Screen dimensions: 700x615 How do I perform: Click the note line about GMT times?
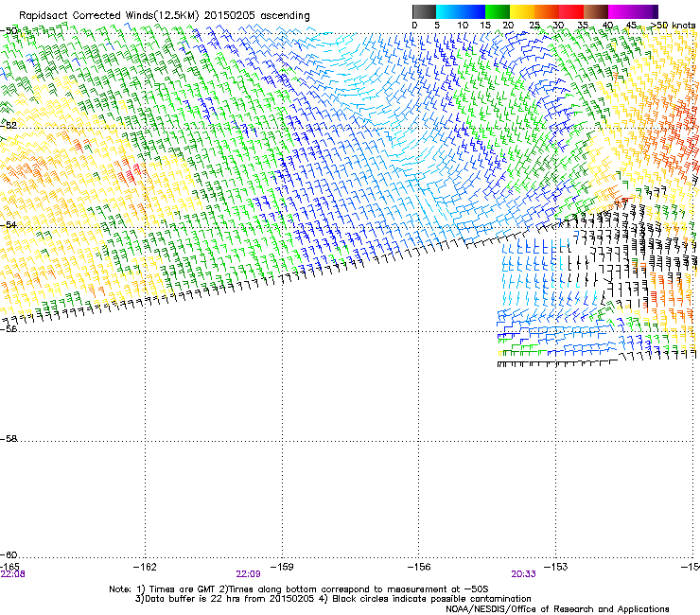point(299,589)
